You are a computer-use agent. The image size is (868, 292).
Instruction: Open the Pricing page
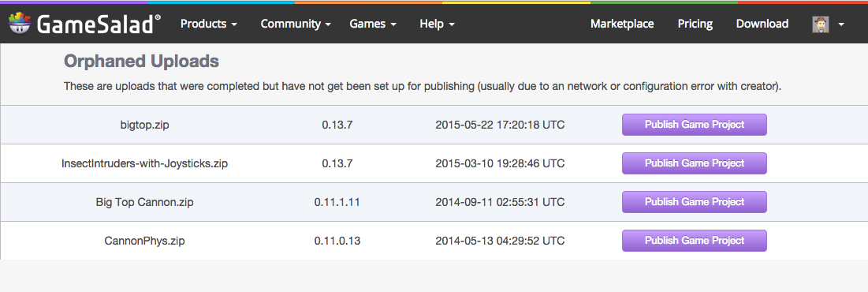tap(695, 24)
